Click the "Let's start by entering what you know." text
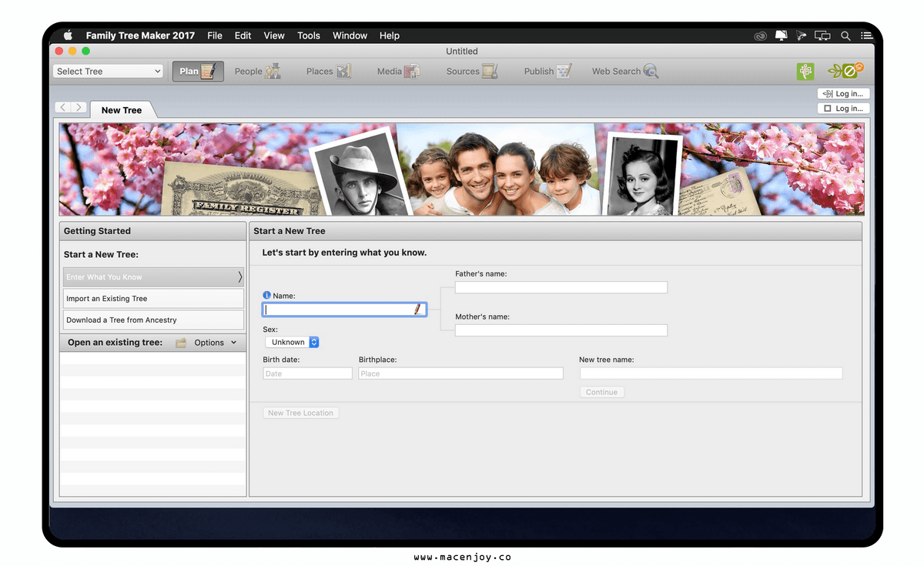 [344, 253]
